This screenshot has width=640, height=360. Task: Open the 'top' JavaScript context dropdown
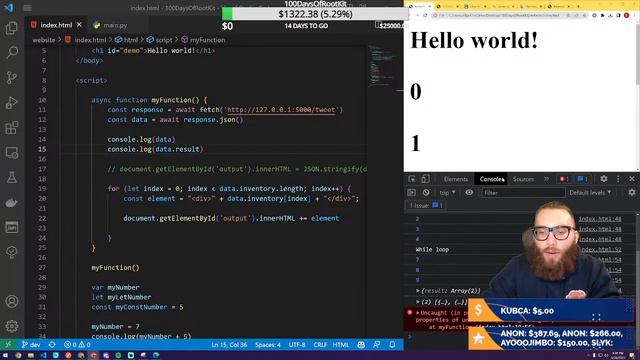(x=447, y=192)
